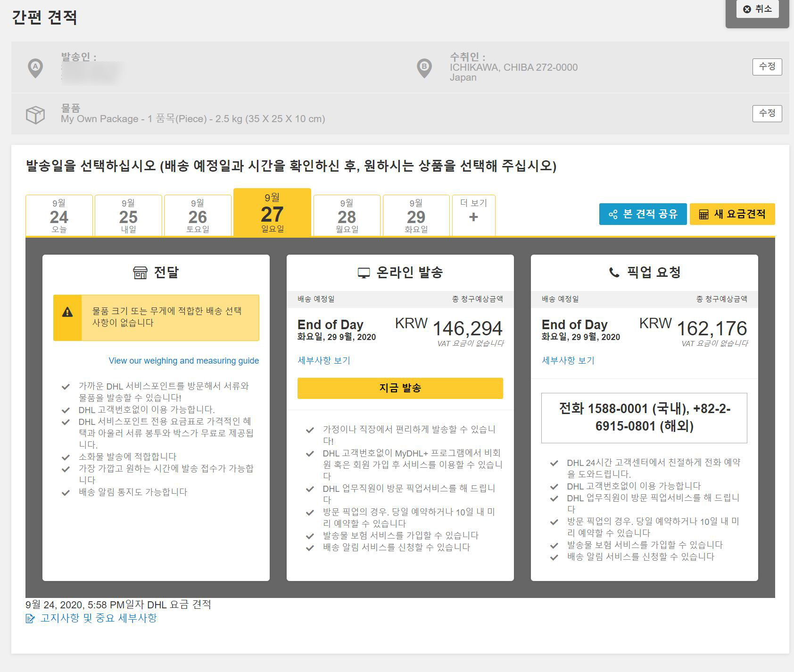The height and width of the screenshot is (672, 794).
Task: Click the recipient location pin B icon
Action: click(424, 68)
